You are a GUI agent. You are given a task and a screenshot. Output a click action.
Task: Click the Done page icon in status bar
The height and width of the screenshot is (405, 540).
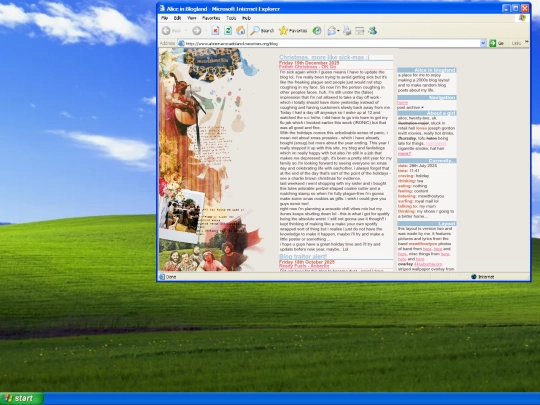click(162, 277)
